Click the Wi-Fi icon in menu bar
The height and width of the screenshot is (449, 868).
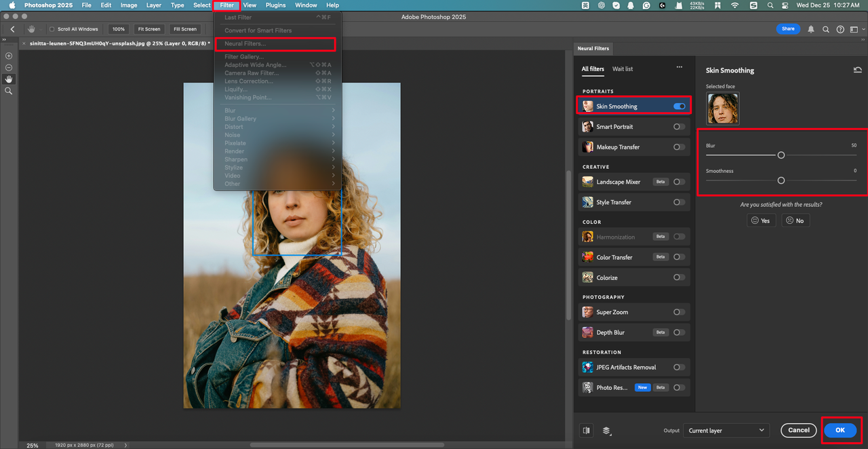735,5
